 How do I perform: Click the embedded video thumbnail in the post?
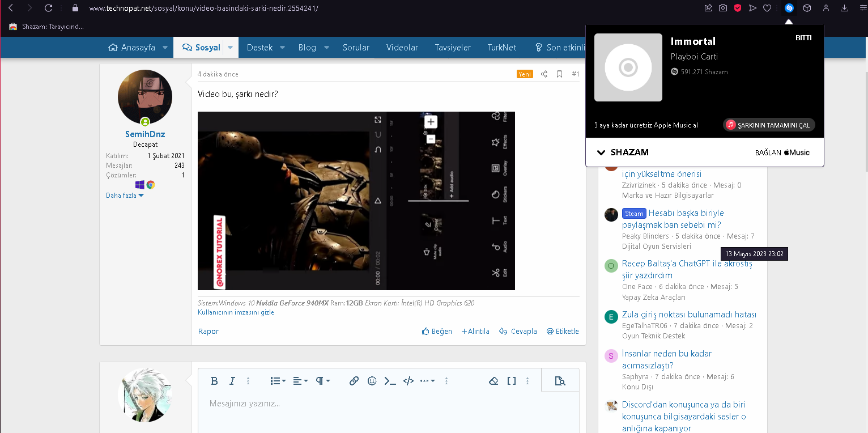(x=356, y=201)
